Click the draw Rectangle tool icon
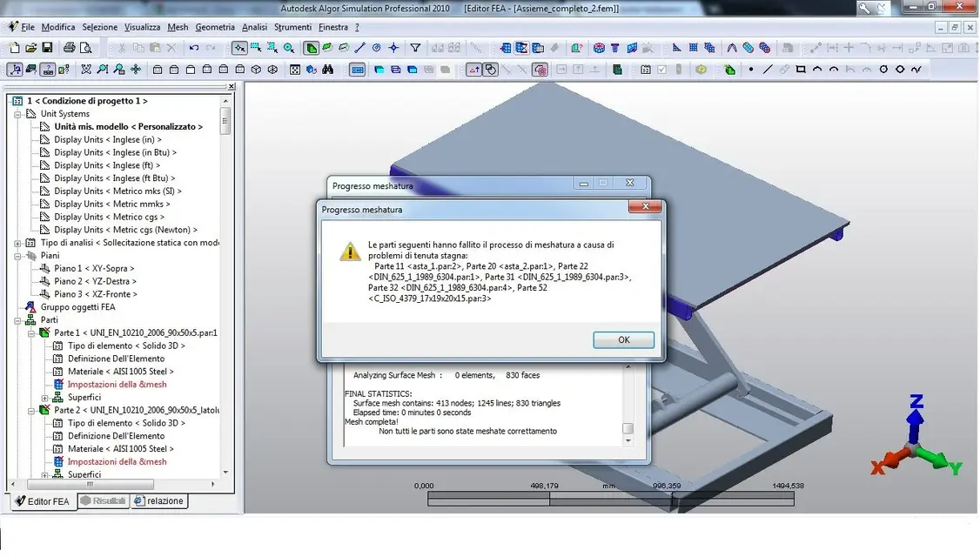980x557 pixels. pyautogui.click(x=801, y=70)
